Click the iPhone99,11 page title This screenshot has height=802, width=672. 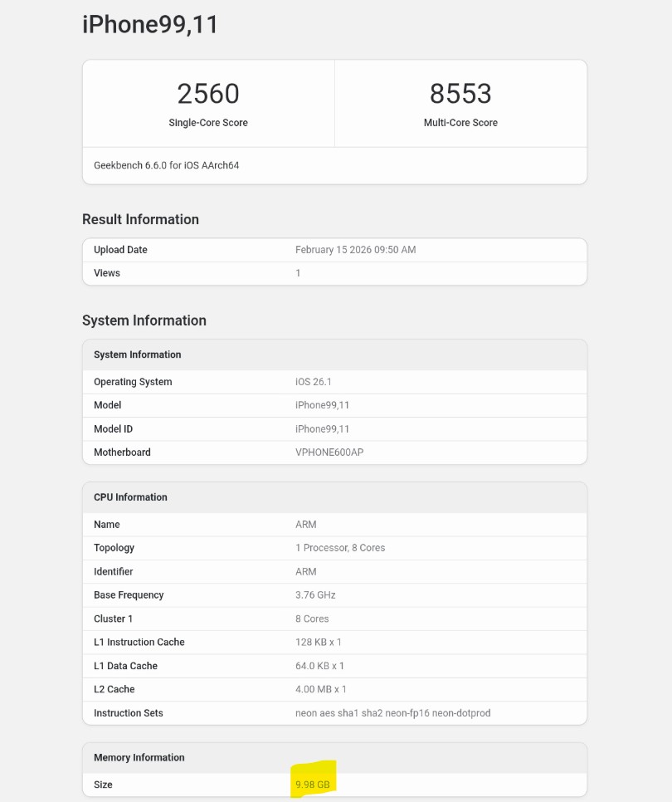tap(150, 25)
